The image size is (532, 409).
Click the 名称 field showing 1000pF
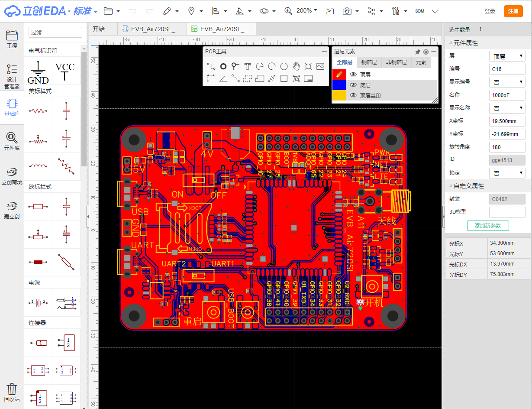coord(507,95)
